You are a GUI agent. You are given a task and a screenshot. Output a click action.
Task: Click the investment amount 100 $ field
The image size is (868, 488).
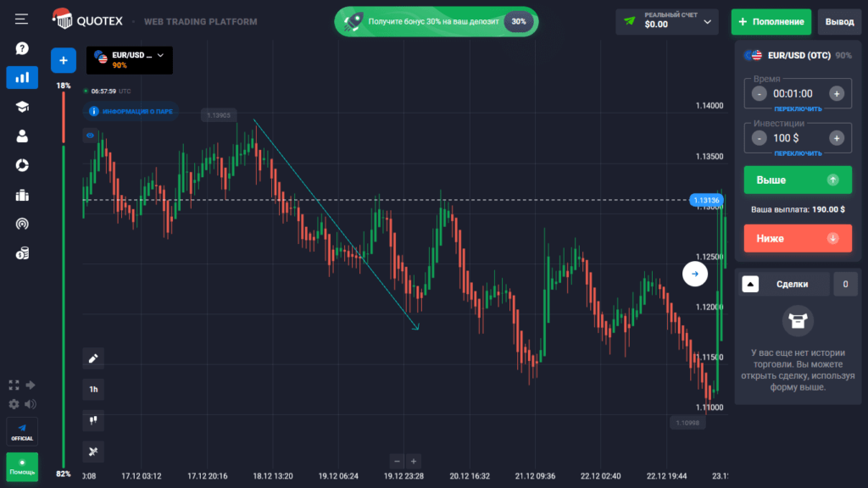[x=797, y=137]
